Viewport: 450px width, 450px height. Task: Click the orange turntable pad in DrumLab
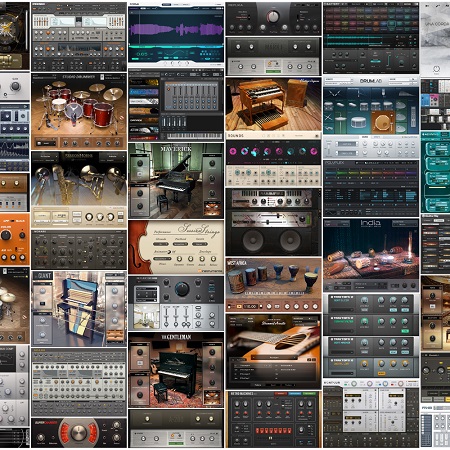(x=383, y=123)
